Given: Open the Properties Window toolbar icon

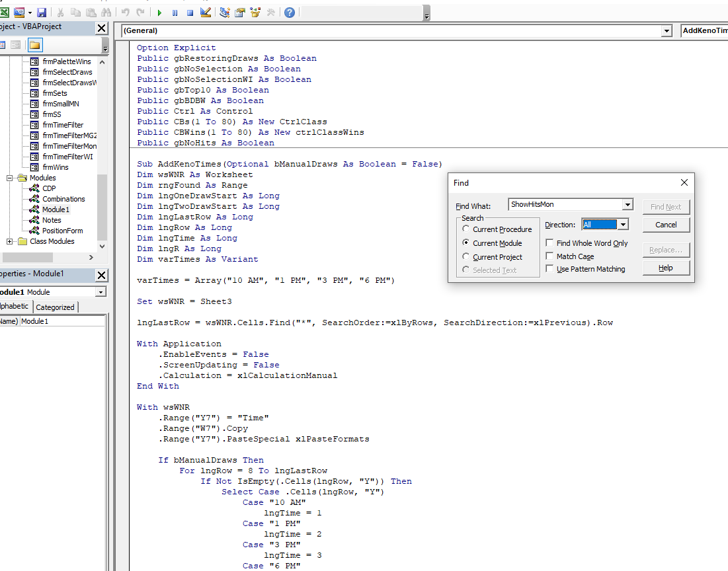Looking at the screenshot, I should click(239, 11).
